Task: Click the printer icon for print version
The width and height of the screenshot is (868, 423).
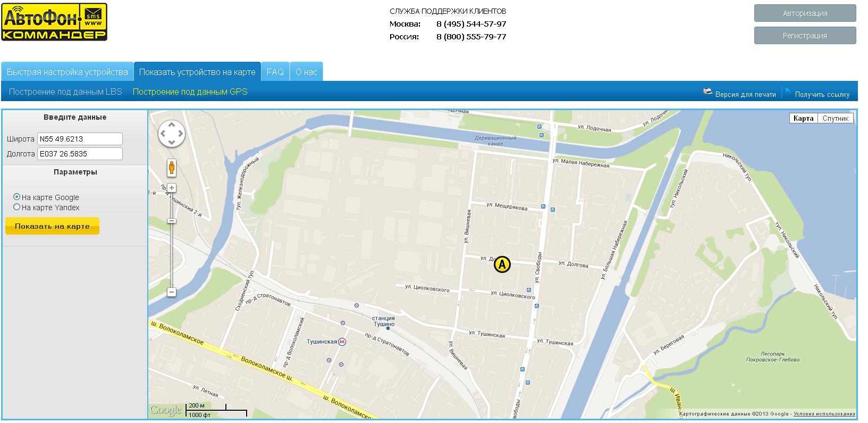Action: (x=707, y=92)
